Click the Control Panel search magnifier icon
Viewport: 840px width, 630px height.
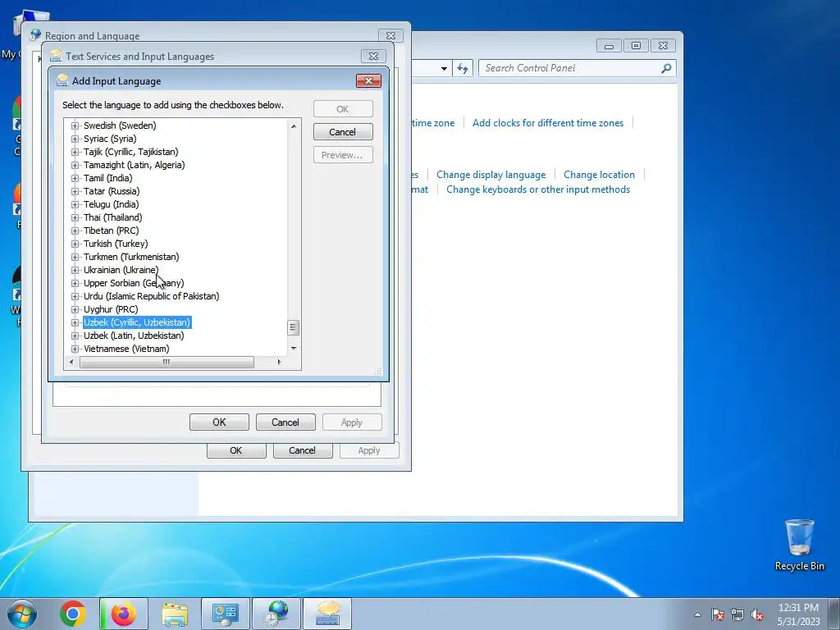tap(666, 68)
